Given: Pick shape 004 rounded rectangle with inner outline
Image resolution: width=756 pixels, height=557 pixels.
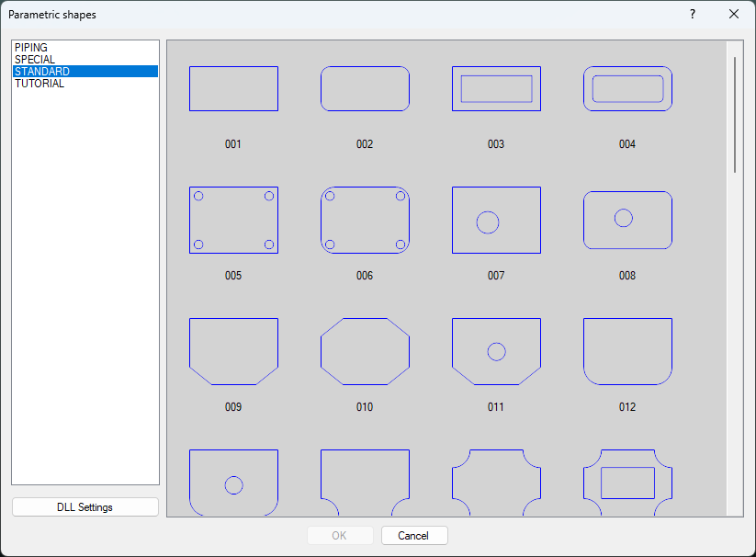Looking at the screenshot, I should click(x=627, y=88).
